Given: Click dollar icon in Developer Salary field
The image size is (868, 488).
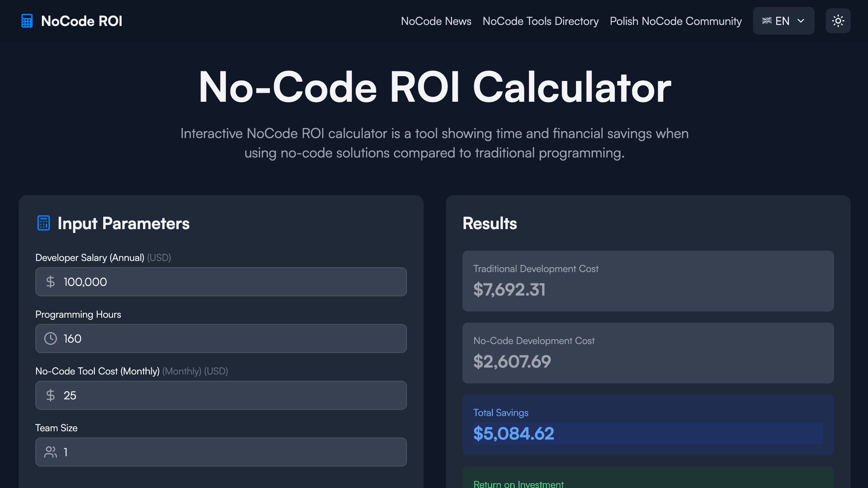Looking at the screenshot, I should [x=50, y=282].
